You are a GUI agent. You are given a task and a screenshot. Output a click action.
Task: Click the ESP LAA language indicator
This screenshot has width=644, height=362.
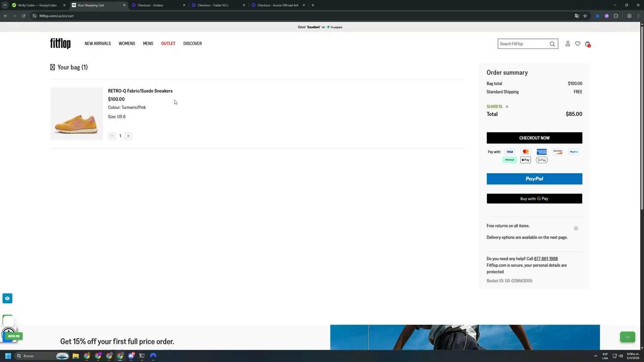(605, 356)
